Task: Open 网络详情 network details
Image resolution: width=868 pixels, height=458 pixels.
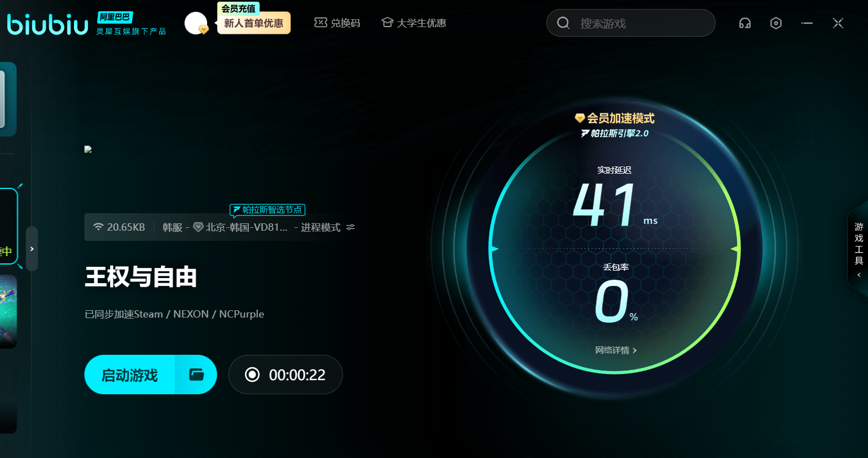Action: click(x=616, y=350)
